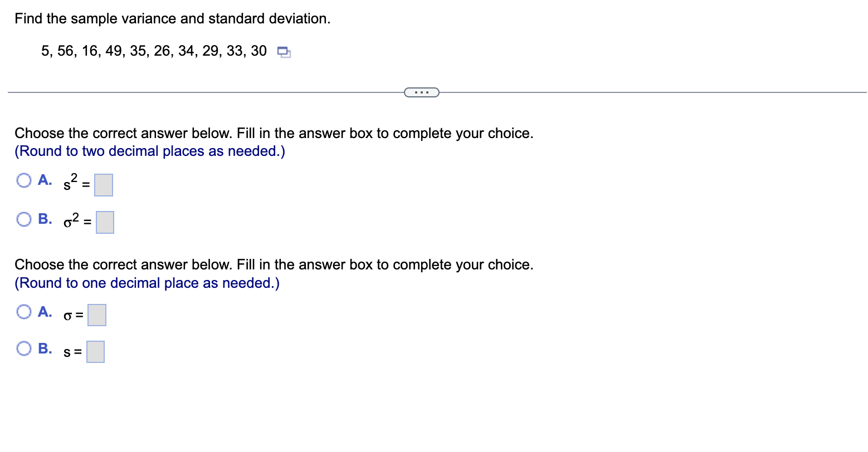Viewport: 868px width, 452px height.
Task: Choose option A for σ
Action: tap(23, 312)
